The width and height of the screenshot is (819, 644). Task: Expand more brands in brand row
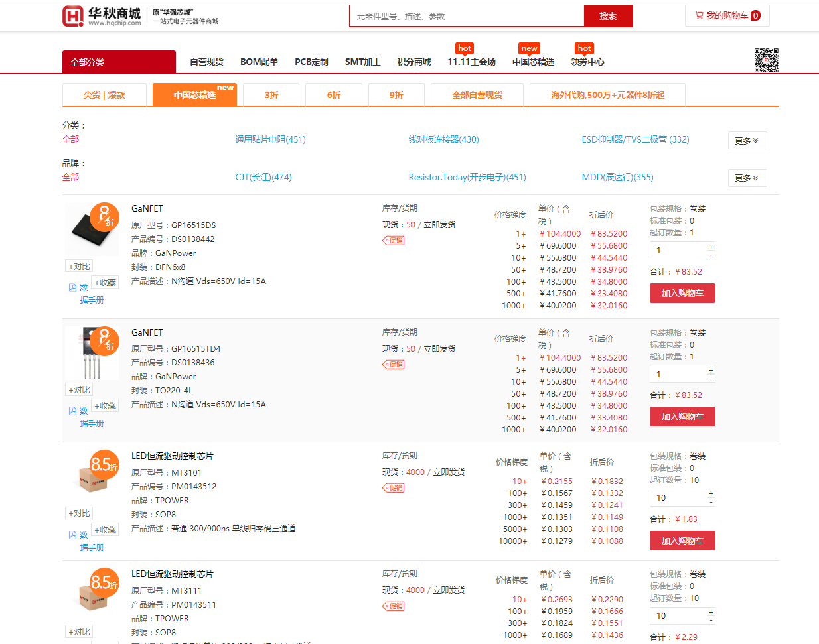coord(747,178)
